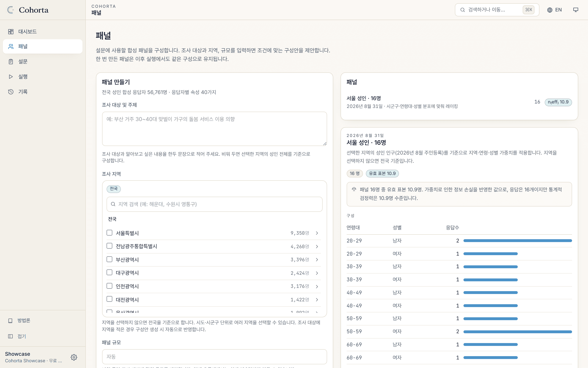Click the globe language icon
Screen dimensions: 588x368
[x=550, y=10]
